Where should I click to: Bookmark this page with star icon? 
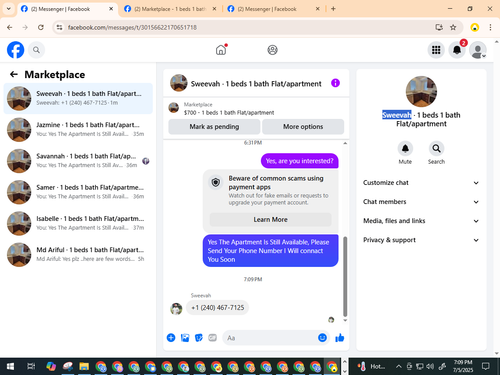tap(453, 27)
